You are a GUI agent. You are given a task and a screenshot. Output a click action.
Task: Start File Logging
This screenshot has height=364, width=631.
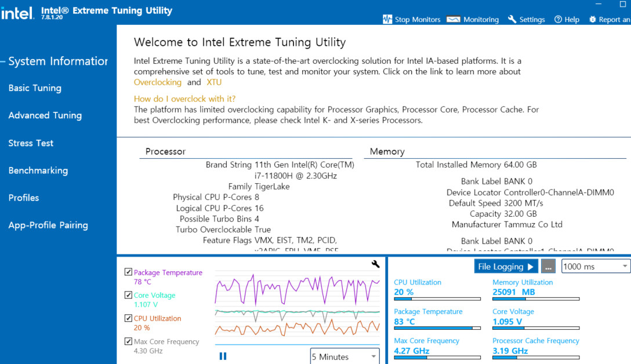tap(506, 266)
